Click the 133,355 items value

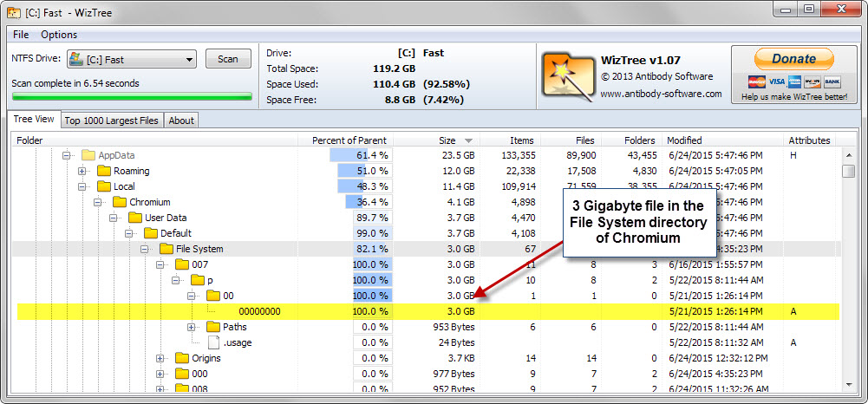point(517,155)
